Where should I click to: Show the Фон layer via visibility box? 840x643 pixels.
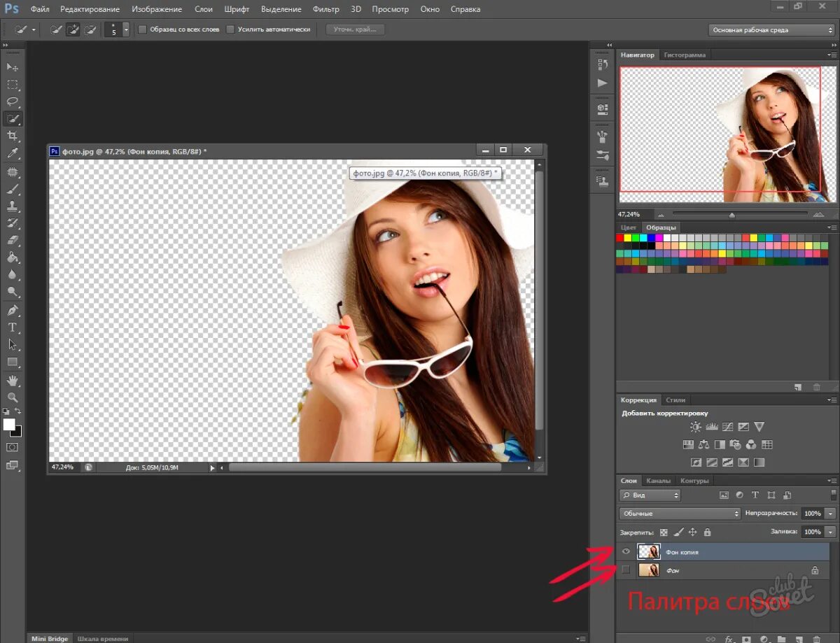click(626, 570)
